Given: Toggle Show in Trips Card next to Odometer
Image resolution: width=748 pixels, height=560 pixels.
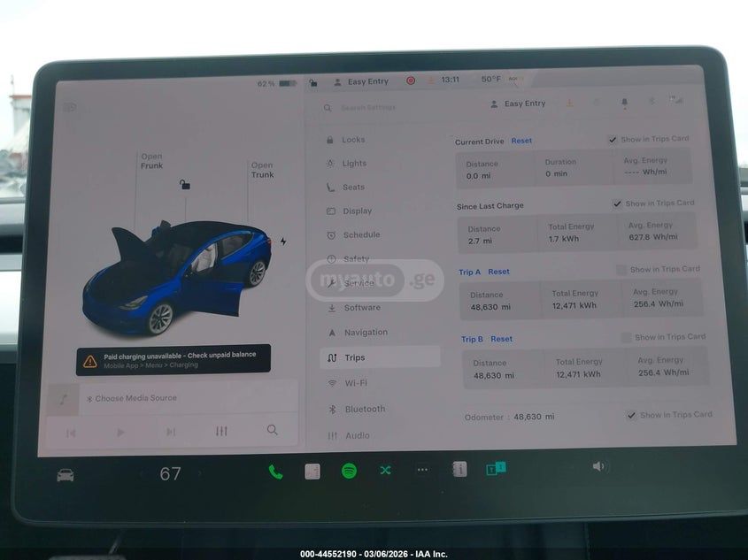Looking at the screenshot, I should (x=632, y=414).
